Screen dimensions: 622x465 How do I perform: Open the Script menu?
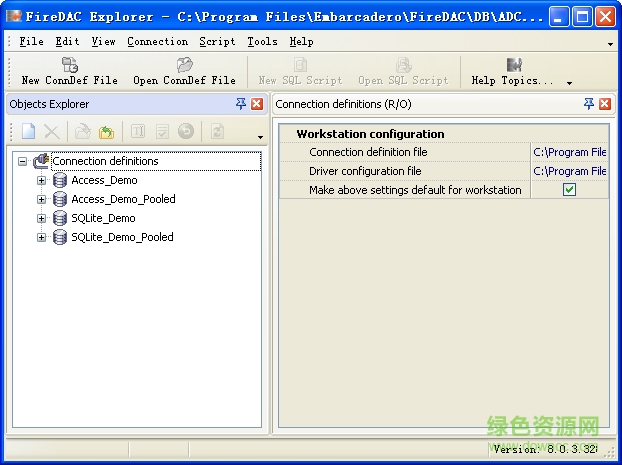[217, 41]
